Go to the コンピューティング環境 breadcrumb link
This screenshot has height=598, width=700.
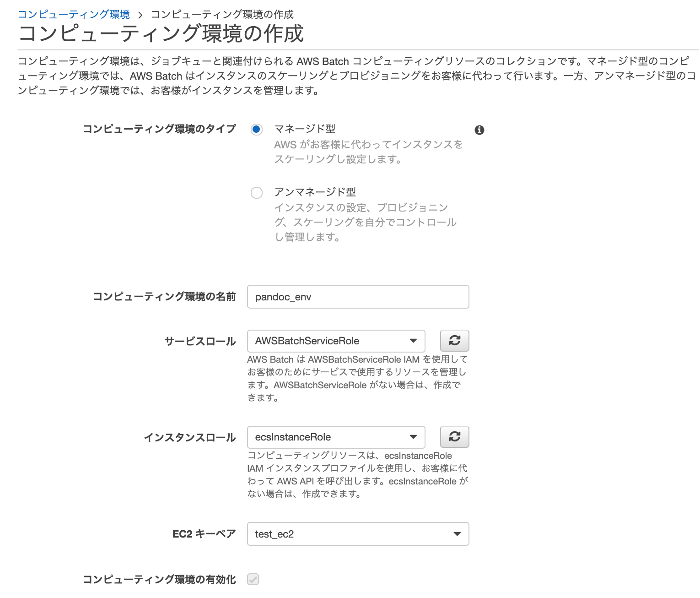[74, 15]
